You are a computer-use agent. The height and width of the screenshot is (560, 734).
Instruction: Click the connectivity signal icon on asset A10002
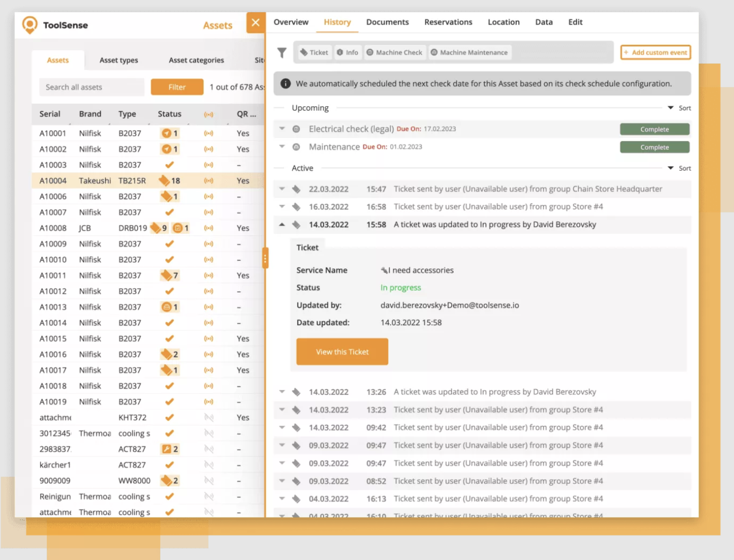point(208,149)
